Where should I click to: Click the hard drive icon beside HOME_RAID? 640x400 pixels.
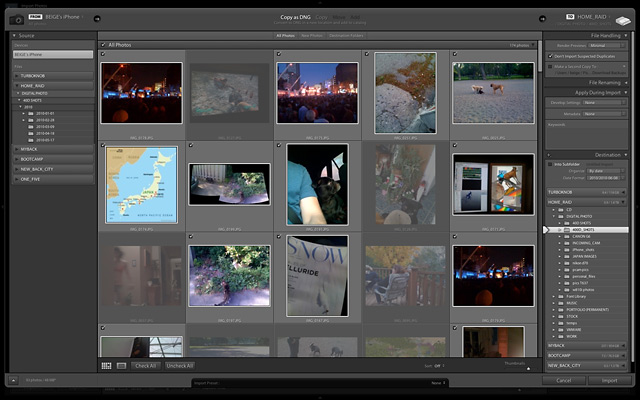(x=623, y=20)
